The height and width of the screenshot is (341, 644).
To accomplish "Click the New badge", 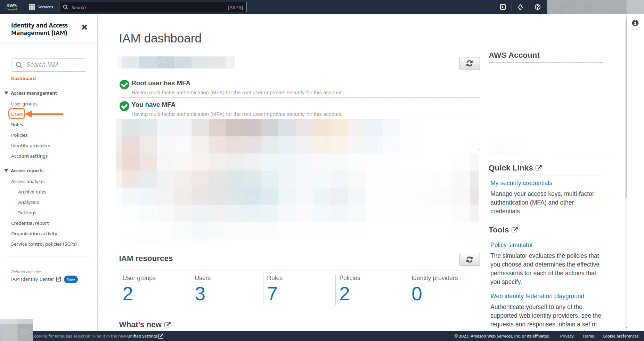I will [x=71, y=279].
